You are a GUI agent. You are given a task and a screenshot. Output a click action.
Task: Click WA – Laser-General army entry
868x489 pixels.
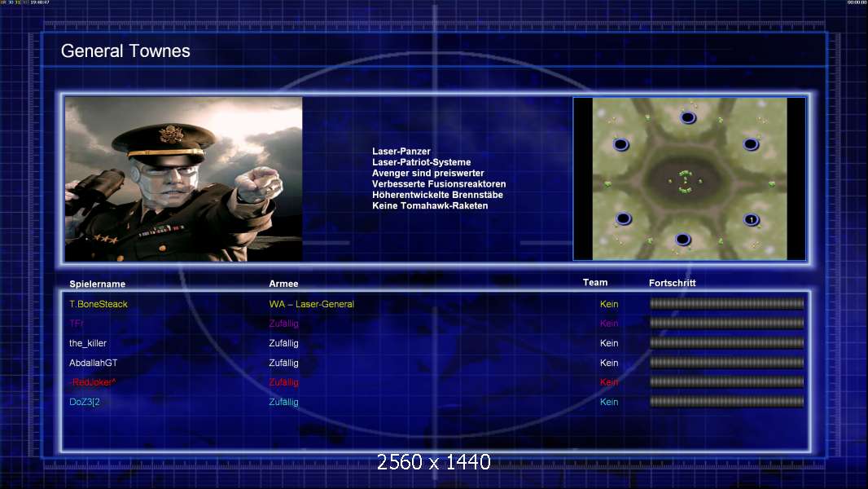pos(311,304)
